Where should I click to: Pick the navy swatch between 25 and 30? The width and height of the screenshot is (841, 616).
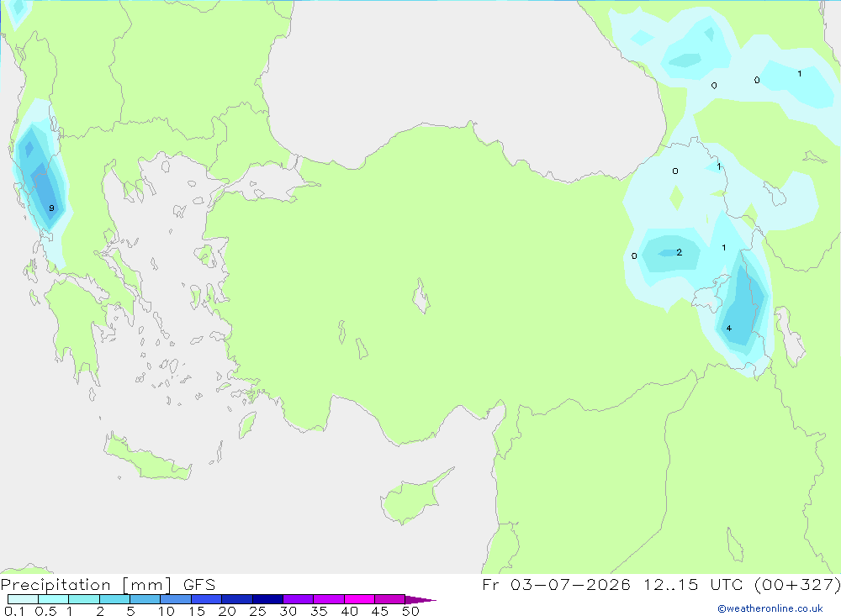pyautogui.click(x=267, y=599)
